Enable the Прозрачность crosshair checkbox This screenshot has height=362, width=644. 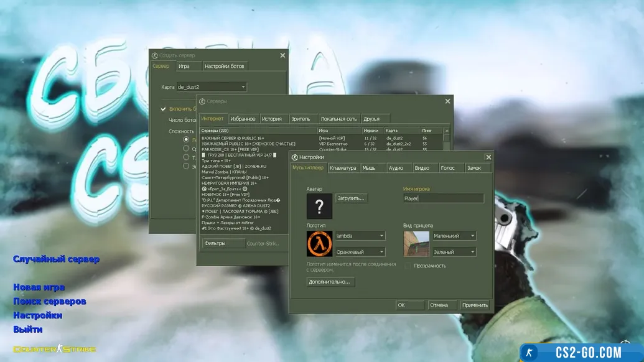tap(408, 266)
